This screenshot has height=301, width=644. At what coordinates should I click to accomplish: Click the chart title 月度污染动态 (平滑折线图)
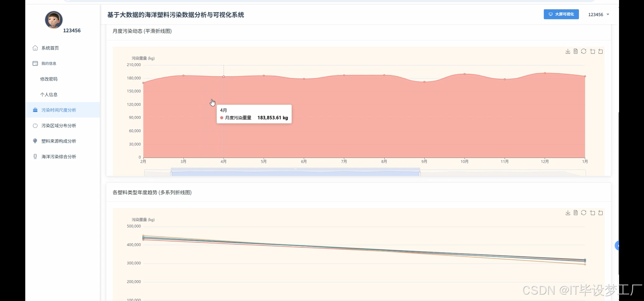(142, 31)
